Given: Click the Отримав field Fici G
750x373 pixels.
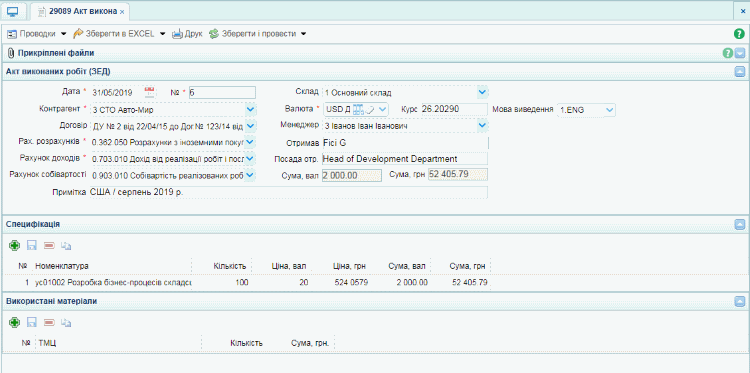Looking at the screenshot, I should 405,143.
